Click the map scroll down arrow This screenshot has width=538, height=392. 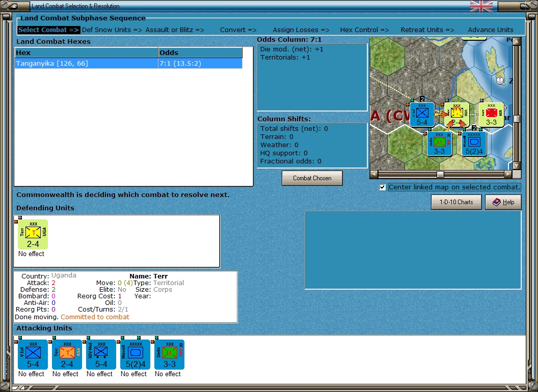pos(517,165)
